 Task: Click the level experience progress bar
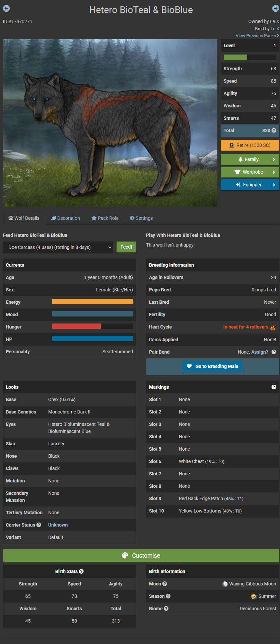(250, 57)
